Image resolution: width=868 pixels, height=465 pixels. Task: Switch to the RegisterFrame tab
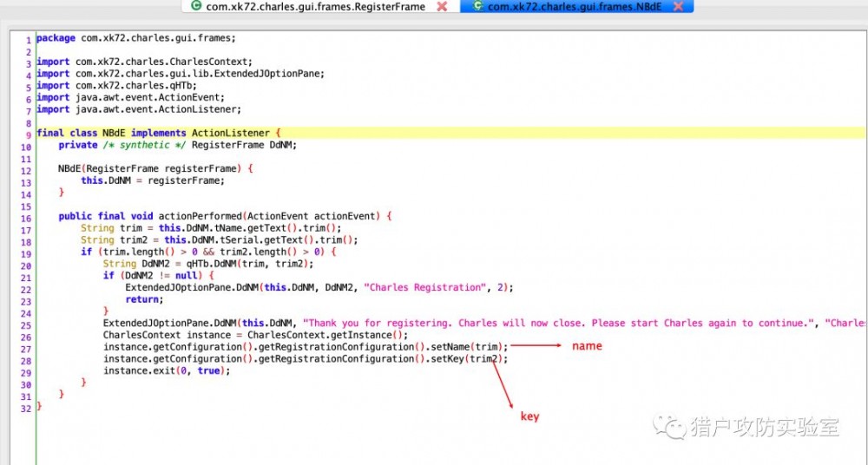316,7
